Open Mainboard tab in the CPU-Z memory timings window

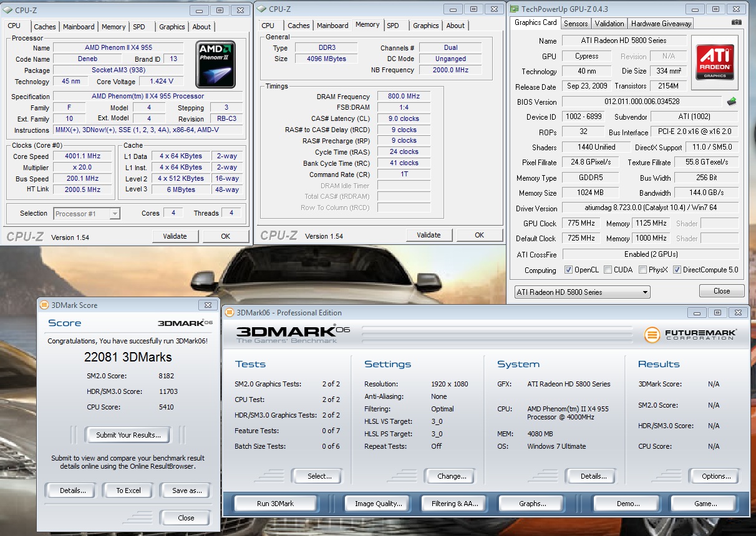[332, 26]
